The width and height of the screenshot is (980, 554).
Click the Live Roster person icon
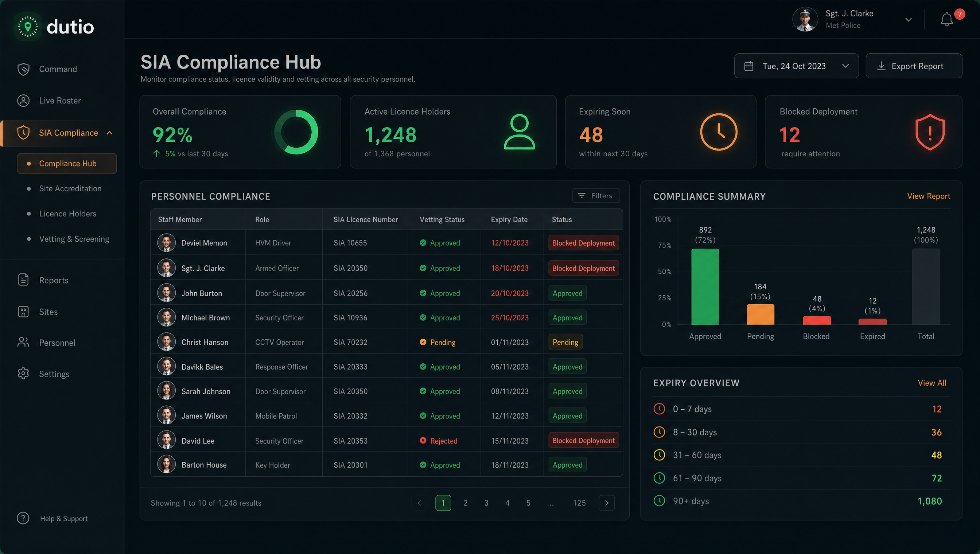[24, 101]
